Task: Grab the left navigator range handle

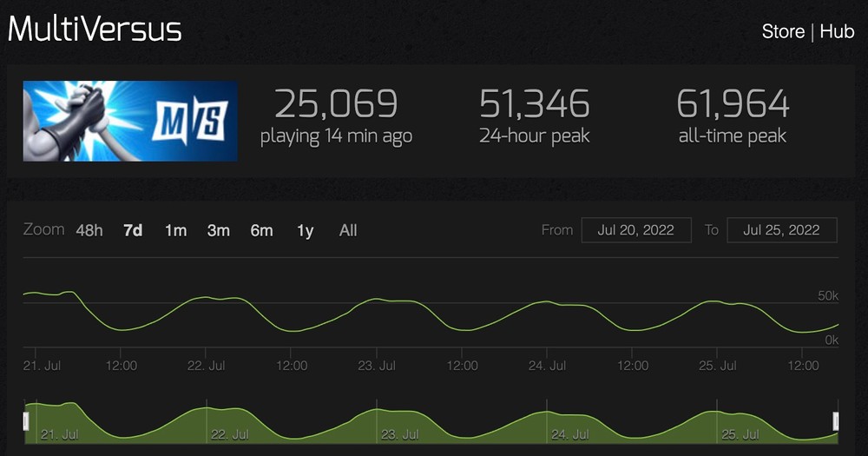Action: coord(25,421)
